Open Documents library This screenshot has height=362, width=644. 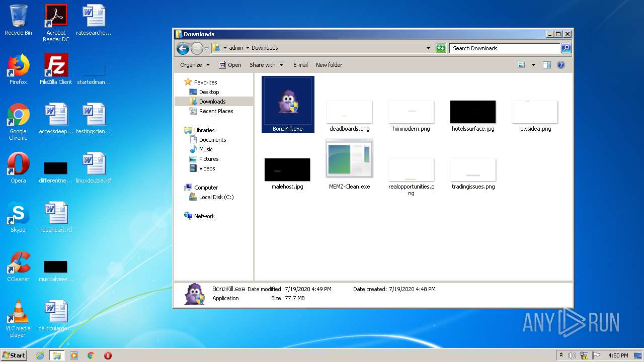(208, 140)
